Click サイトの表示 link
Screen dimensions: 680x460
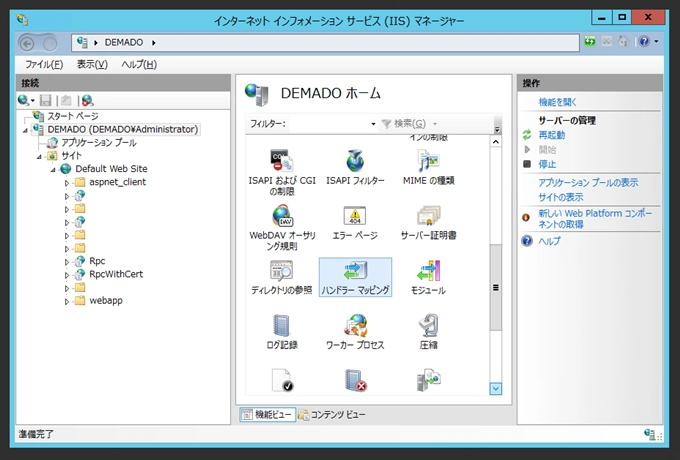[x=561, y=197]
